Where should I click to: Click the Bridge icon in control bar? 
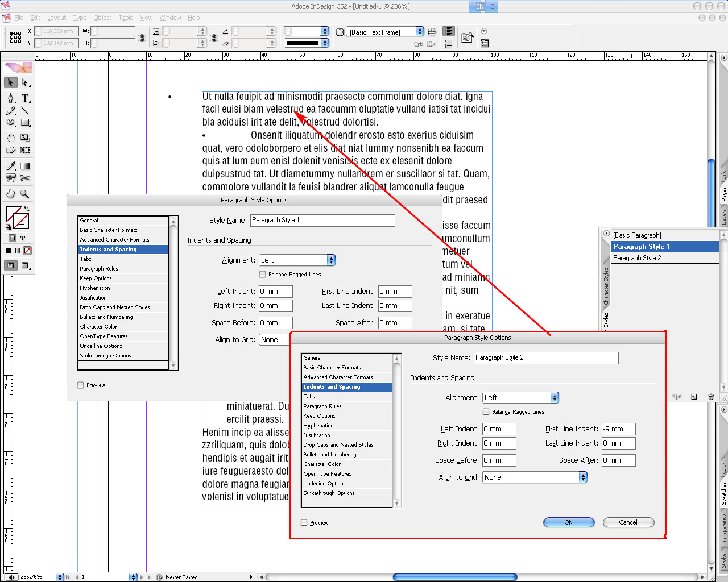pyautogui.click(x=468, y=38)
